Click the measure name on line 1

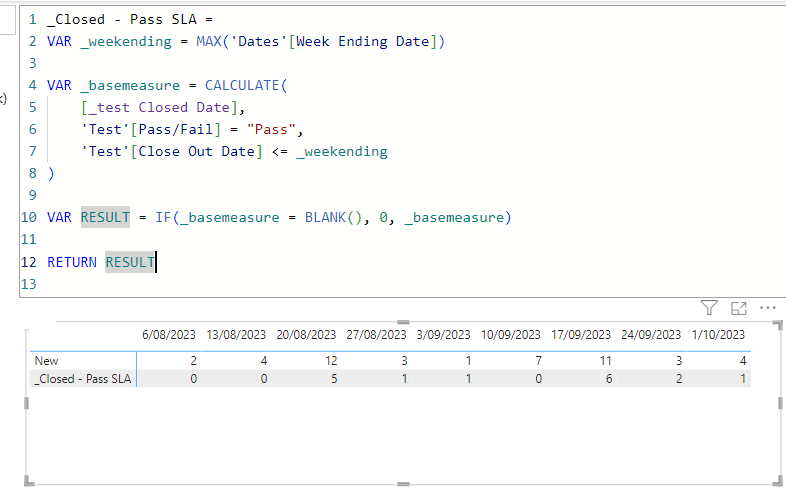click(x=122, y=20)
